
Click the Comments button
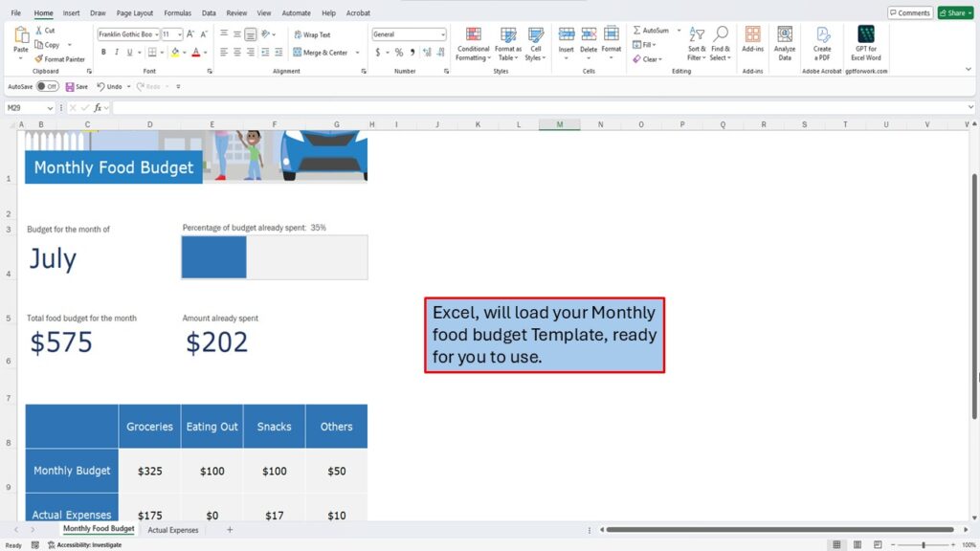coord(909,13)
